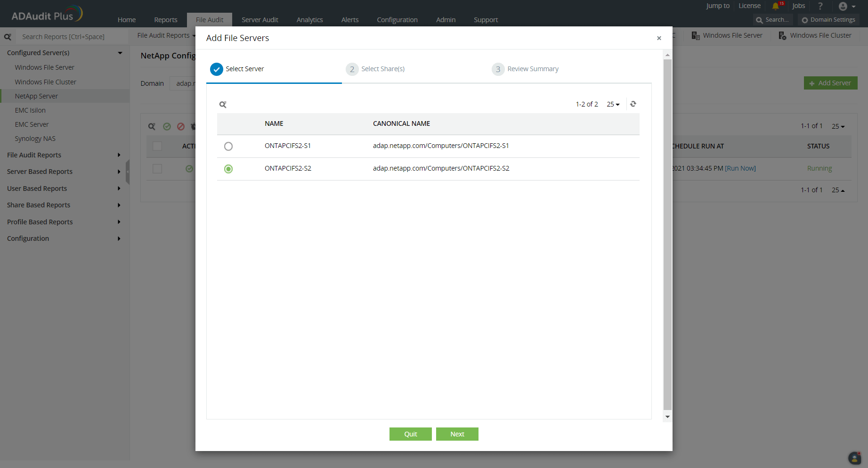Open the bottom page size 25 dropdown in background
The height and width of the screenshot is (468, 868).
coord(838,190)
